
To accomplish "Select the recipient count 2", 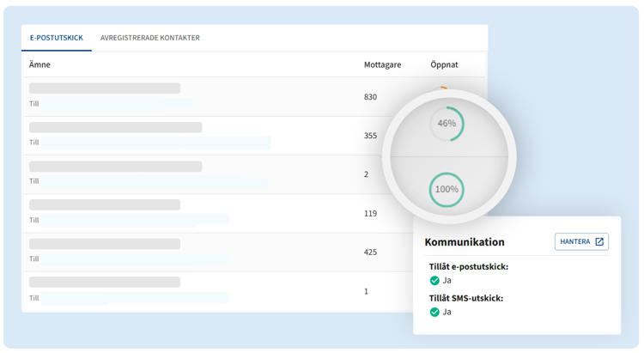I will (x=366, y=174).
